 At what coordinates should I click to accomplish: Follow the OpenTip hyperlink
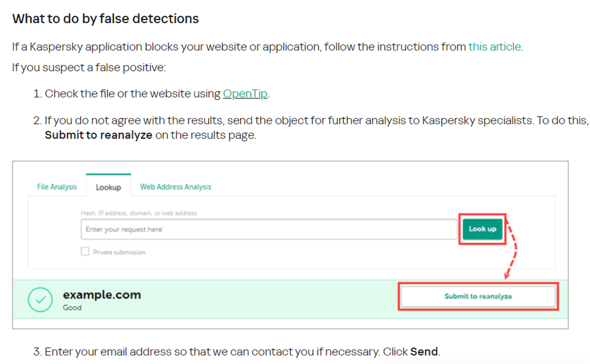tap(245, 94)
